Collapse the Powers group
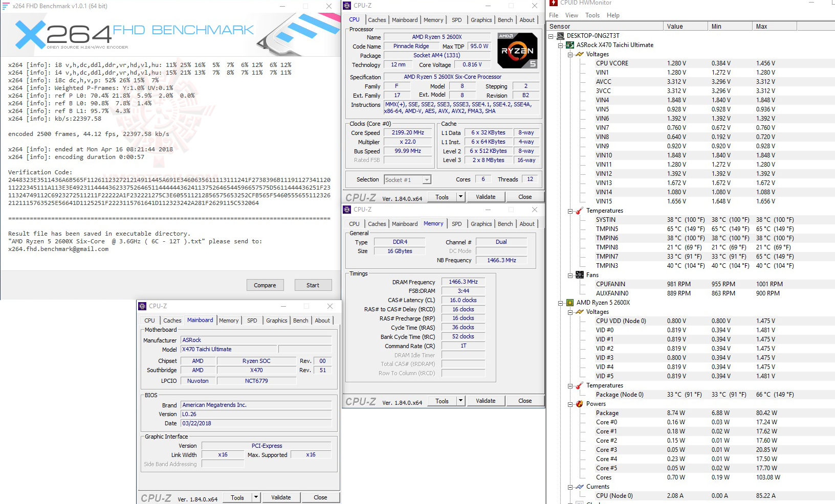The image size is (835, 504). point(570,404)
